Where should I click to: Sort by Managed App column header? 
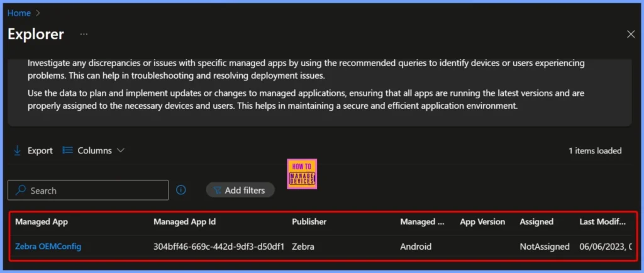click(42, 221)
